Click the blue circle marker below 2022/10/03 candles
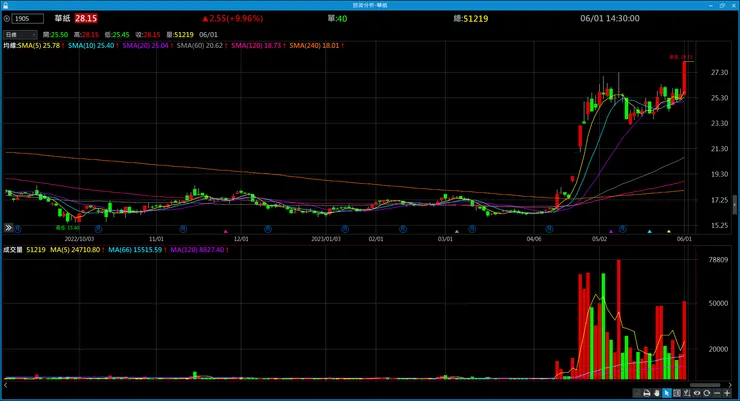Image resolution: width=740 pixels, height=401 pixels. click(x=98, y=229)
